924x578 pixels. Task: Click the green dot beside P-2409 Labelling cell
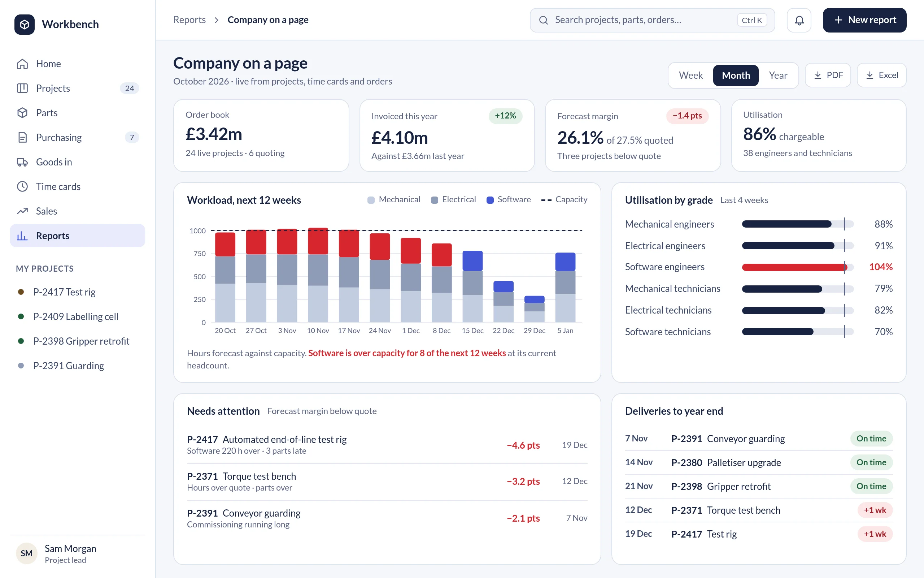pyautogui.click(x=21, y=316)
